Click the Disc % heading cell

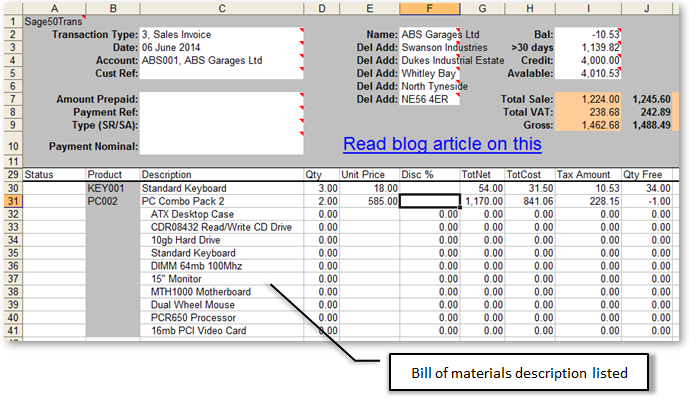click(x=430, y=175)
